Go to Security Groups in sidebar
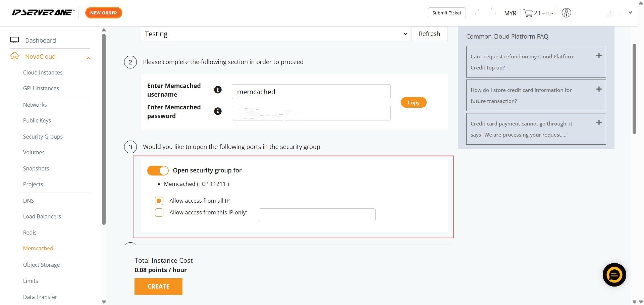The image size is (644, 305). pyautogui.click(x=43, y=137)
